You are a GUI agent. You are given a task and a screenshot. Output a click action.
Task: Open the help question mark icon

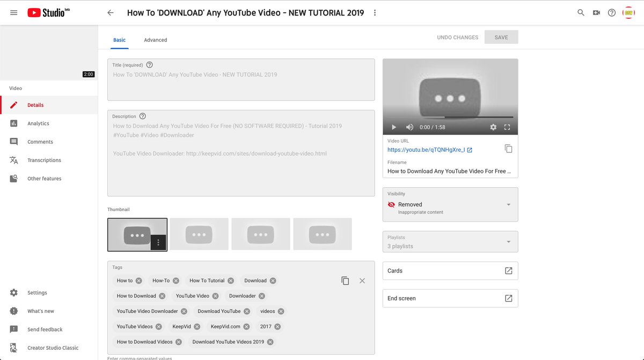pos(612,13)
